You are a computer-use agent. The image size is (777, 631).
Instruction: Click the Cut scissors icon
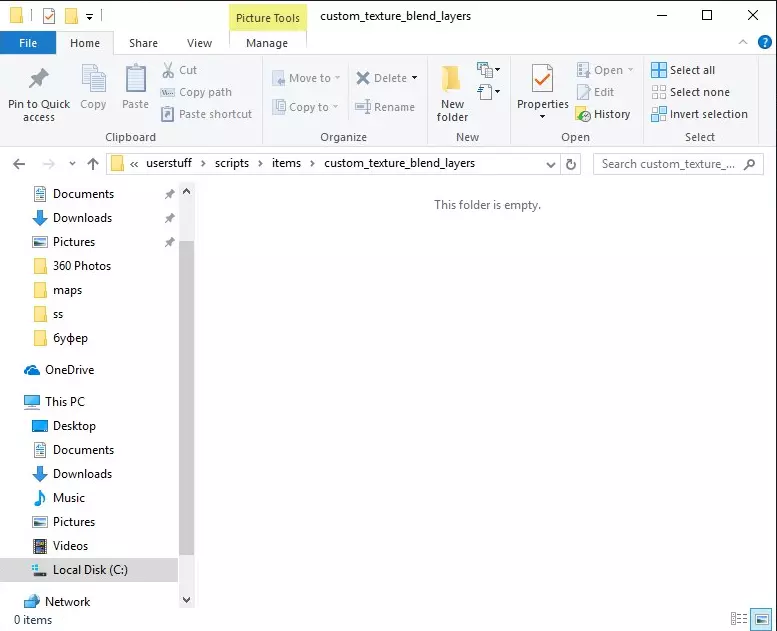point(168,70)
